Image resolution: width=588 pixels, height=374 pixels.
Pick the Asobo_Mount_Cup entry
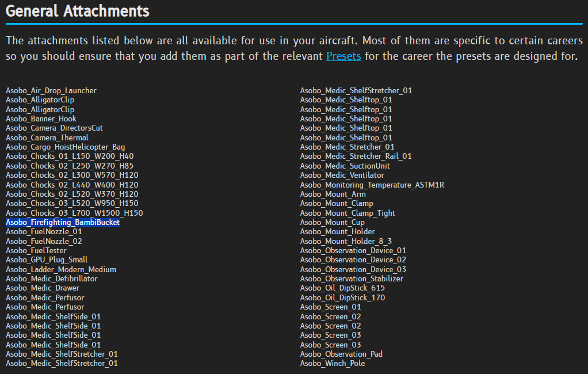333,223
